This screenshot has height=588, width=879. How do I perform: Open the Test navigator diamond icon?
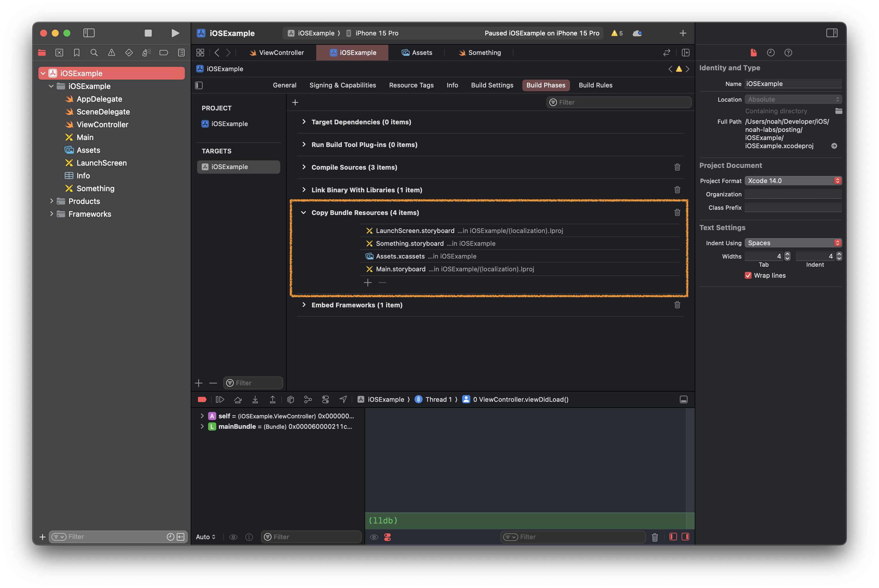tap(129, 53)
